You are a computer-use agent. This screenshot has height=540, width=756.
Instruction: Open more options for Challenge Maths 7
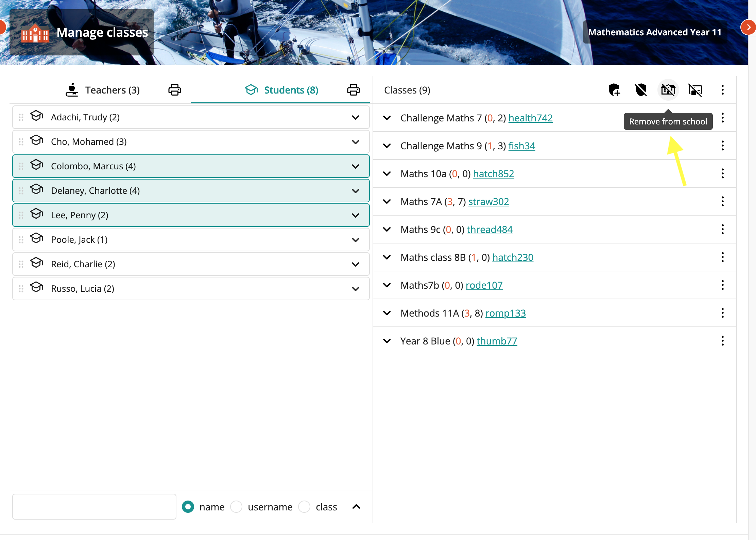[x=723, y=118]
